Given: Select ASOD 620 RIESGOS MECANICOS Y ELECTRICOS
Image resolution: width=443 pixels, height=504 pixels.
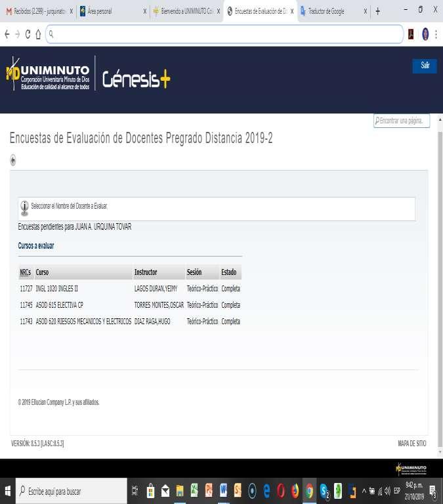Looking at the screenshot, I should [x=83, y=322].
